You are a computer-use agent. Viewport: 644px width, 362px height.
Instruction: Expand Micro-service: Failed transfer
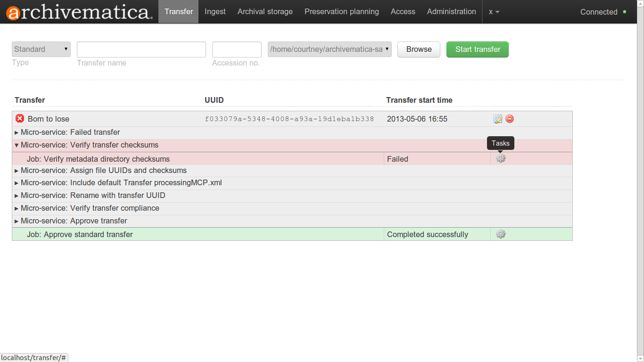(x=70, y=132)
